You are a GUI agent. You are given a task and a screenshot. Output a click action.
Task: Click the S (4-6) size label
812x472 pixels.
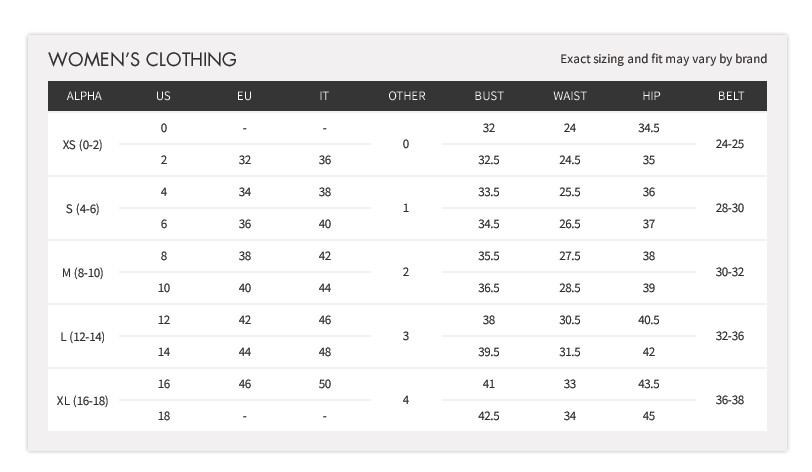tap(83, 208)
